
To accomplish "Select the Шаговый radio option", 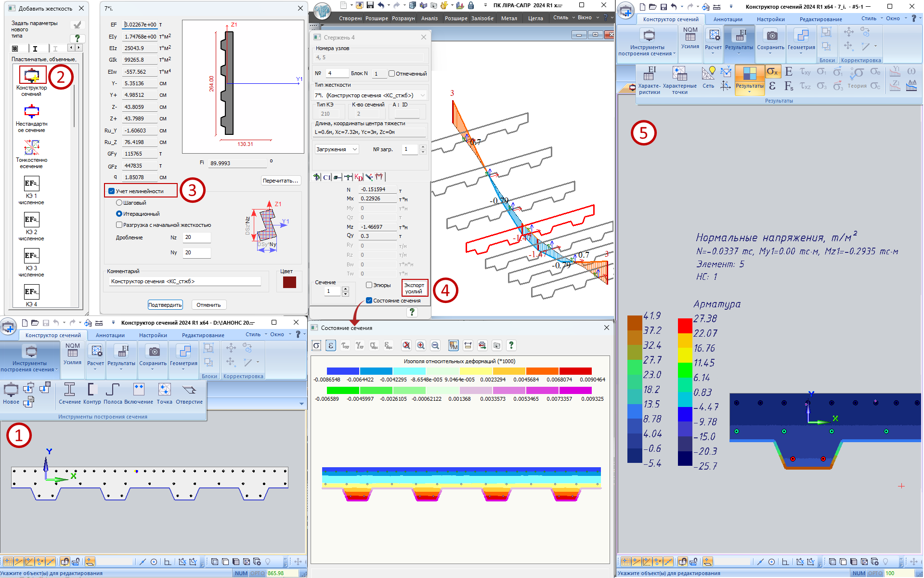I will 119,203.
